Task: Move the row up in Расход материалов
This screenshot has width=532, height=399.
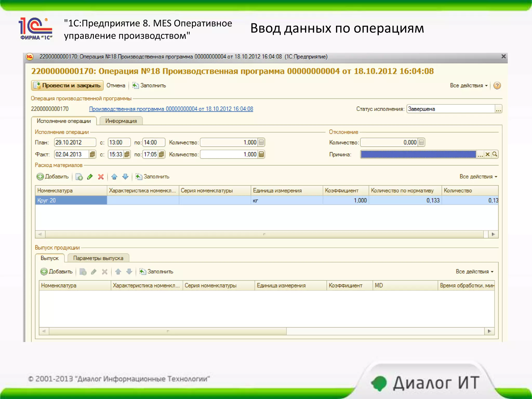Action: [x=114, y=177]
